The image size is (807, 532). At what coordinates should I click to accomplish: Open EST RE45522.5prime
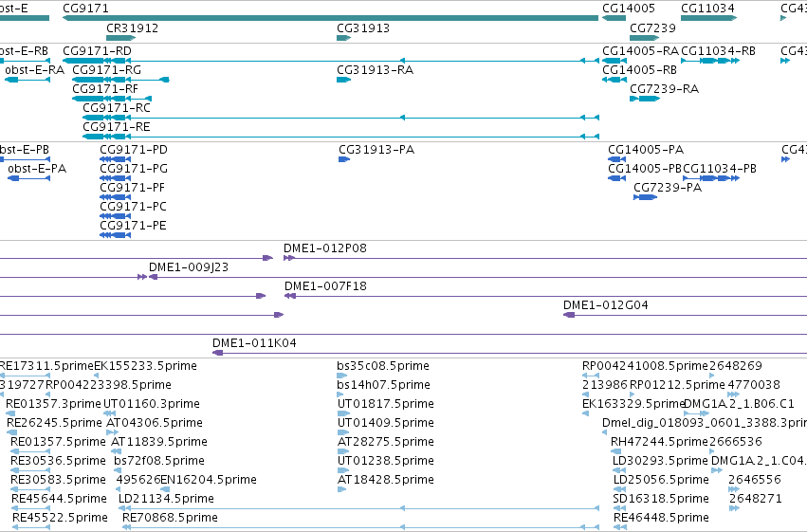coord(60,518)
